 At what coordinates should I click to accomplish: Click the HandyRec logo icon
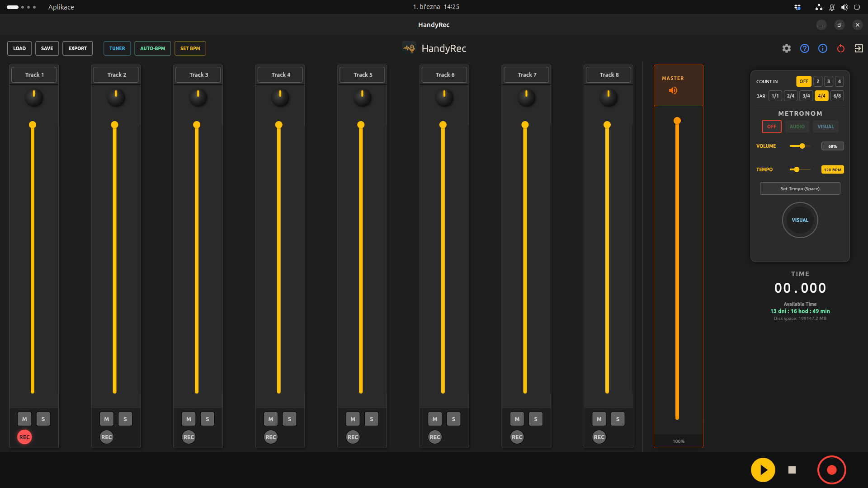click(408, 47)
